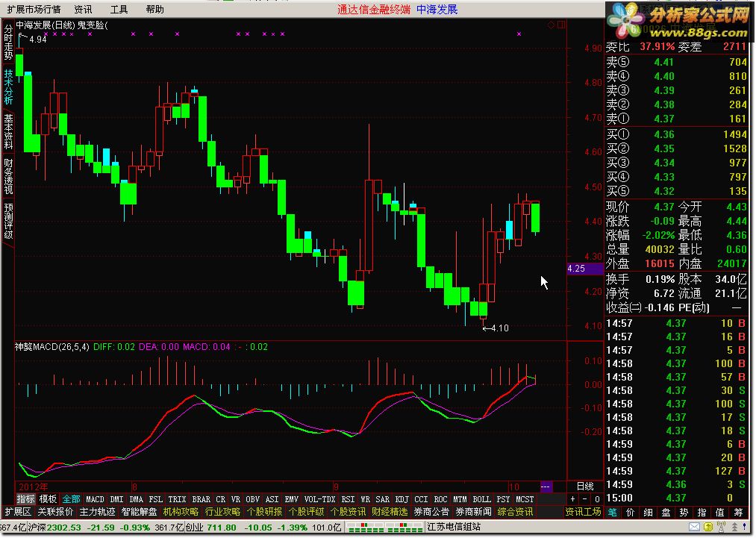Click the 4.25 cursor price label
The height and width of the screenshot is (538, 756).
coord(585,269)
